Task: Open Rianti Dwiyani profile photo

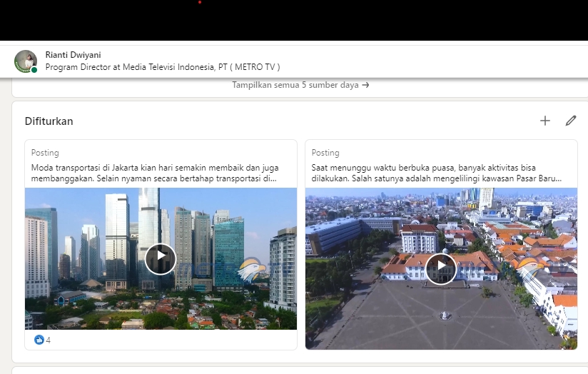Action: (26, 61)
